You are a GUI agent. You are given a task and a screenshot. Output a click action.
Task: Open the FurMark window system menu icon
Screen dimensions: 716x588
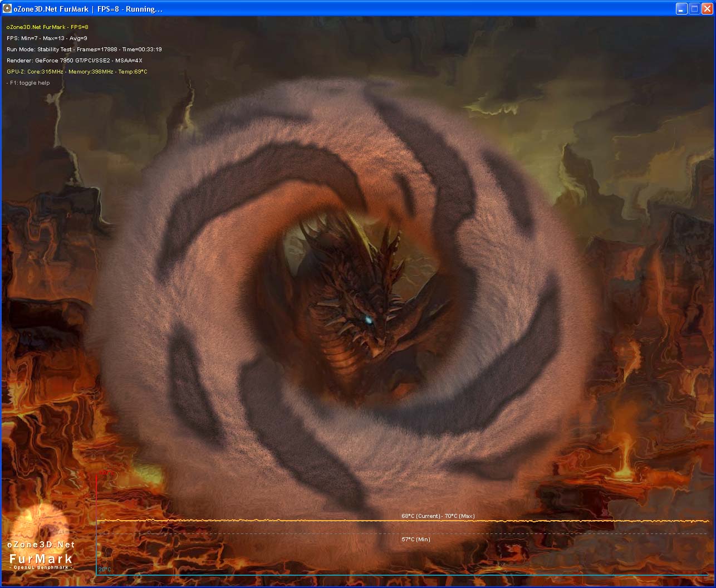7,8
